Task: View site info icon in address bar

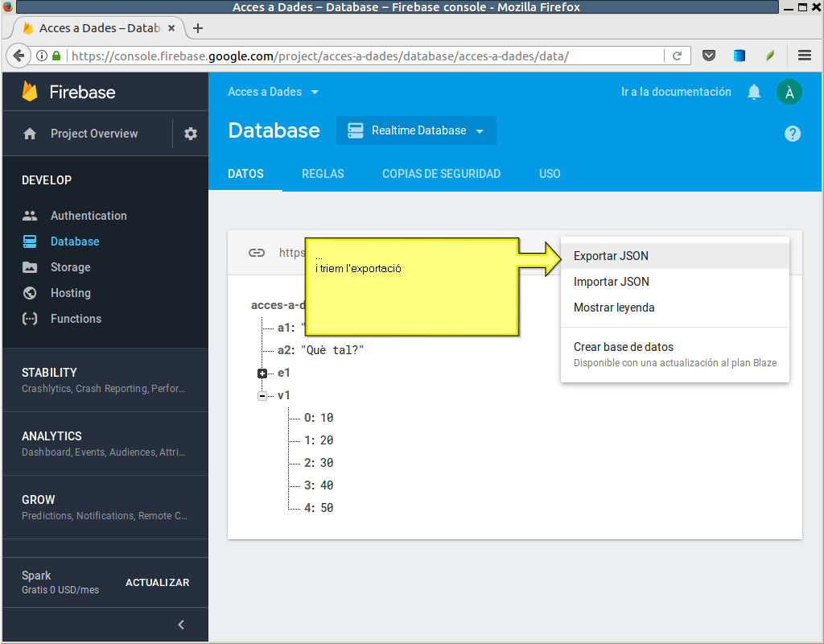Action: [x=42, y=56]
